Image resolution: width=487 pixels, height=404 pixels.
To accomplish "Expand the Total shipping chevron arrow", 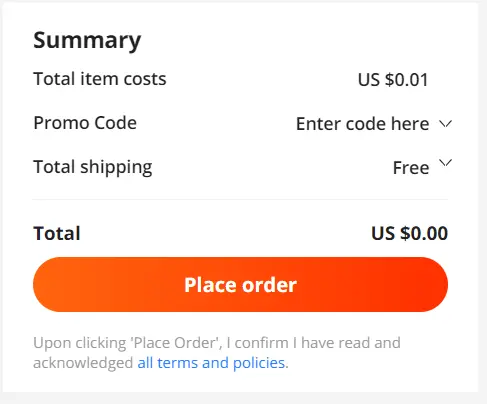I will [x=445, y=163].
